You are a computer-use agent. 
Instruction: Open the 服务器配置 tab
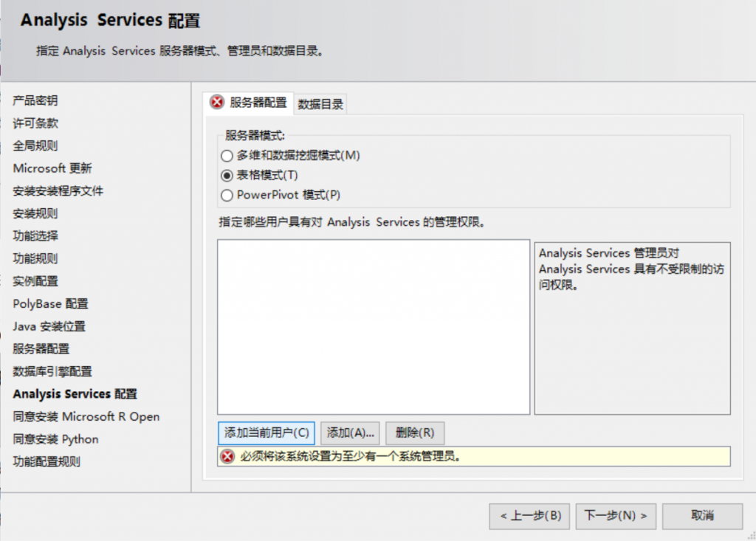tap(258, 103)
